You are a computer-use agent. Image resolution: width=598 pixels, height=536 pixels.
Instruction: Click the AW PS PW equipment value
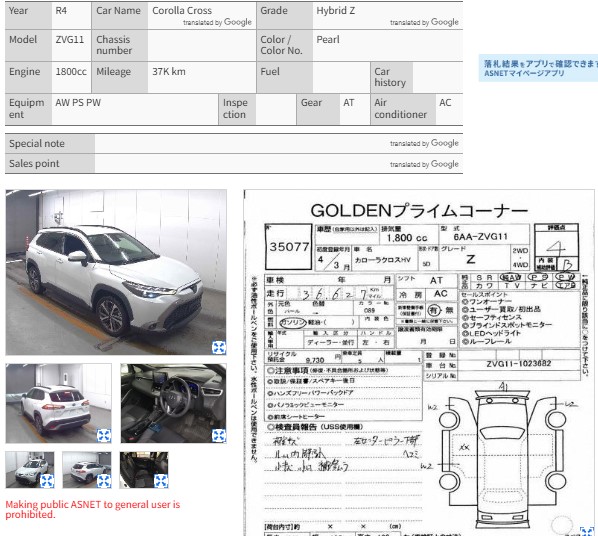click(x=78, y=103)
